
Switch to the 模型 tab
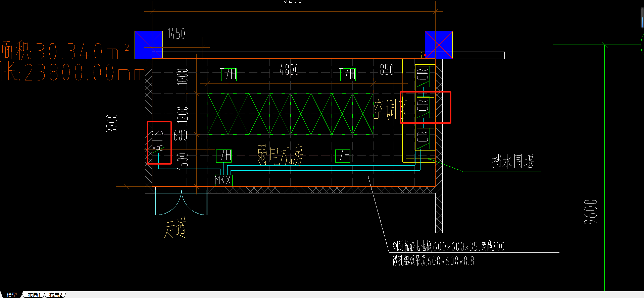click(x=11, y=295)
